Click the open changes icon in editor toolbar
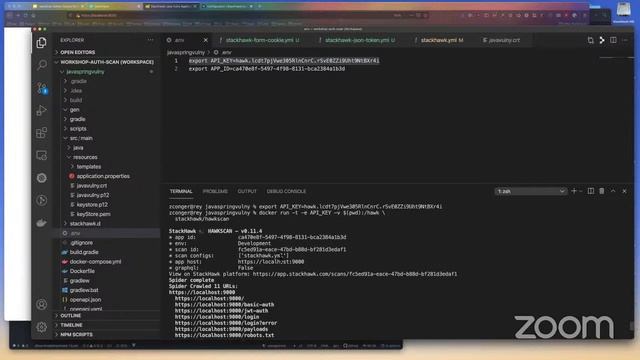Screen dimensions: 640x360 (591, 40)
